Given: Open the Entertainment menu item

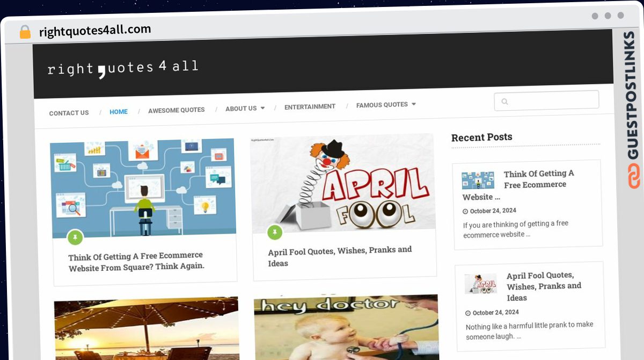Looking at the screenshot, I should 310,107.
